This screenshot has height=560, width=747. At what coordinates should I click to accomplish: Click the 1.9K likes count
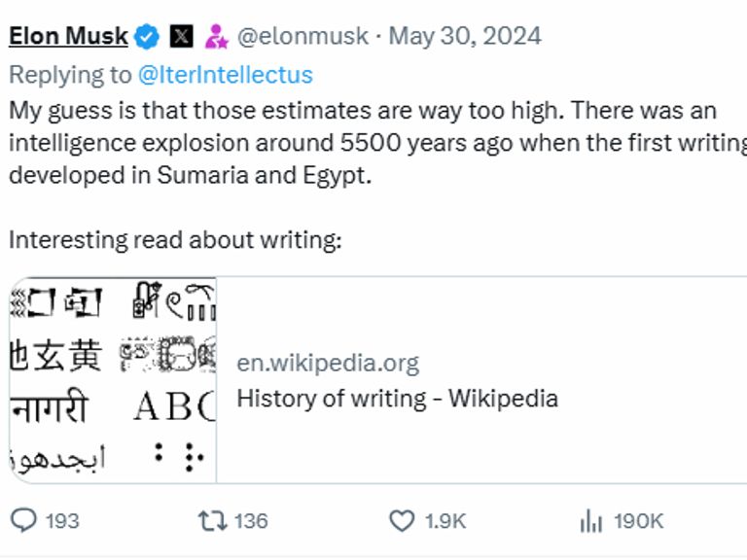[x=445, y=521]
